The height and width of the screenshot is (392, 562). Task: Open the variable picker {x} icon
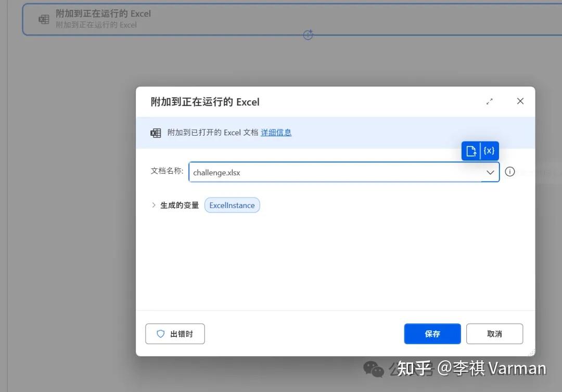click(488, 151)
